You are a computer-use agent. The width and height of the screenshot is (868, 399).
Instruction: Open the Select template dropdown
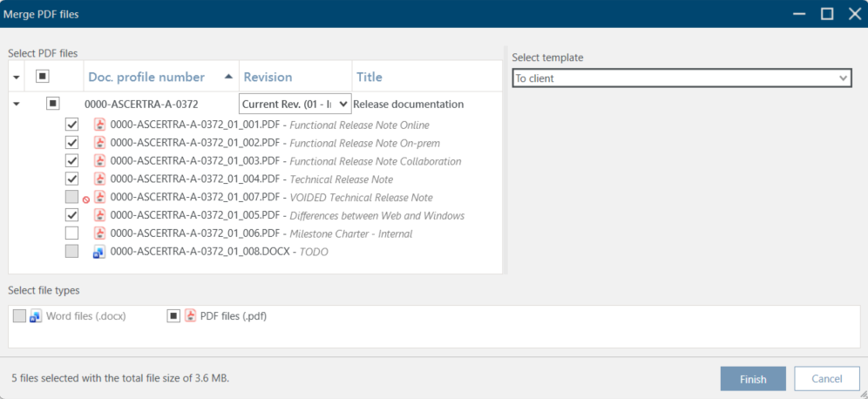pos(681,78)
